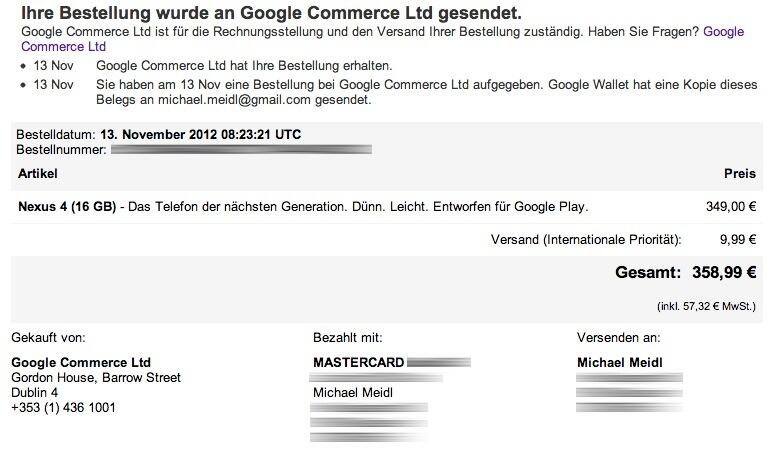Click Michael Meidl under Versenden an

pyautogui.click(x=620, y=363)
